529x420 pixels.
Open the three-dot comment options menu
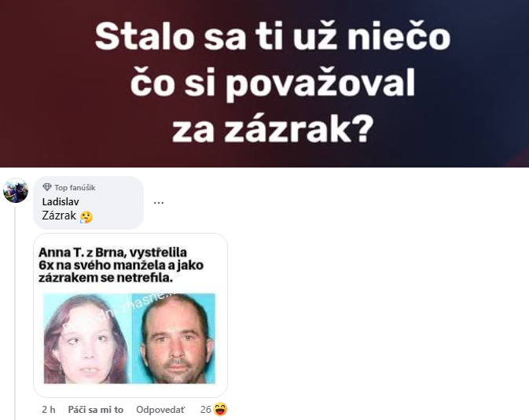(159, 203)
